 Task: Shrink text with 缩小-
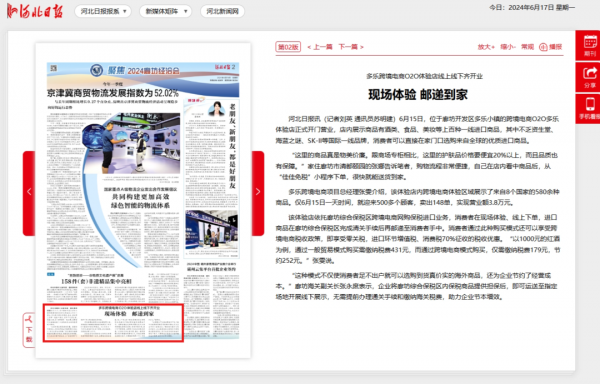pyautogui.click(x=508, y=47)
